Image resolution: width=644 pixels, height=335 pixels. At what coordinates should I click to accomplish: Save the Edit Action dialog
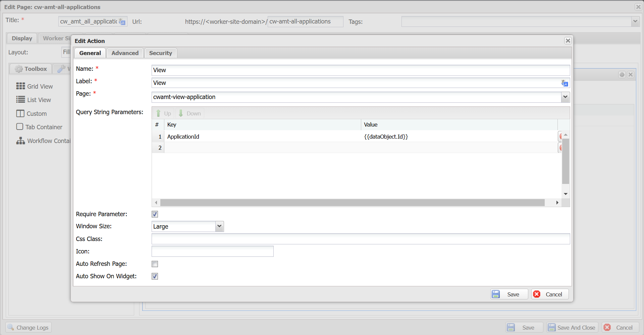[509, 294]
